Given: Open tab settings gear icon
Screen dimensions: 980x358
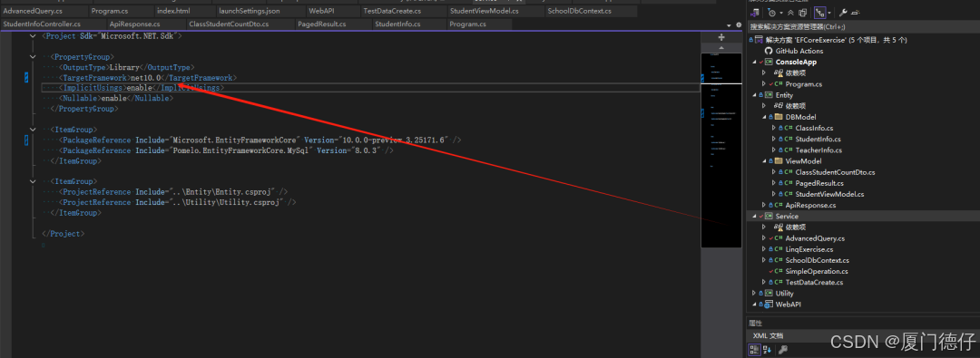Looking at the screenshot, I should pos(738,25).
